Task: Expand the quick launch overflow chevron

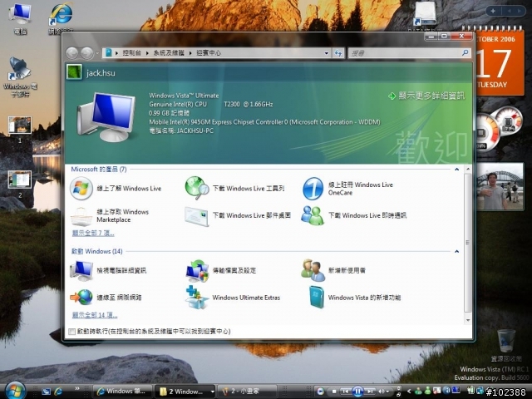Action: [x=77, y=388]
